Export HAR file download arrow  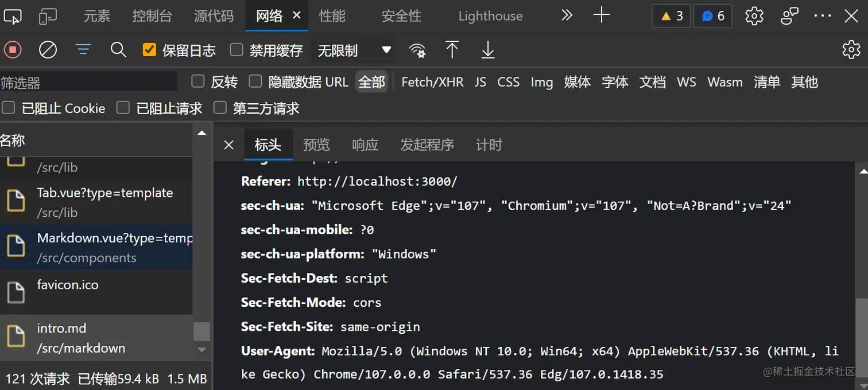pyautogui.click(x=488, y=50)
